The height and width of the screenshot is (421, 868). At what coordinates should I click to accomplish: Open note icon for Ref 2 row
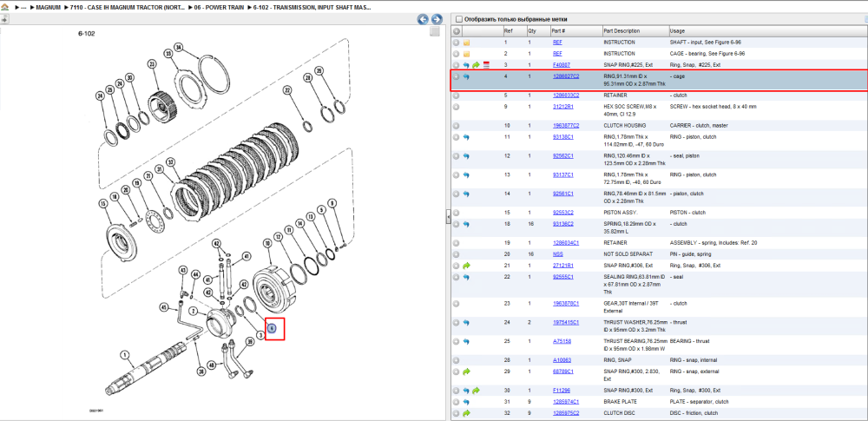466,54
